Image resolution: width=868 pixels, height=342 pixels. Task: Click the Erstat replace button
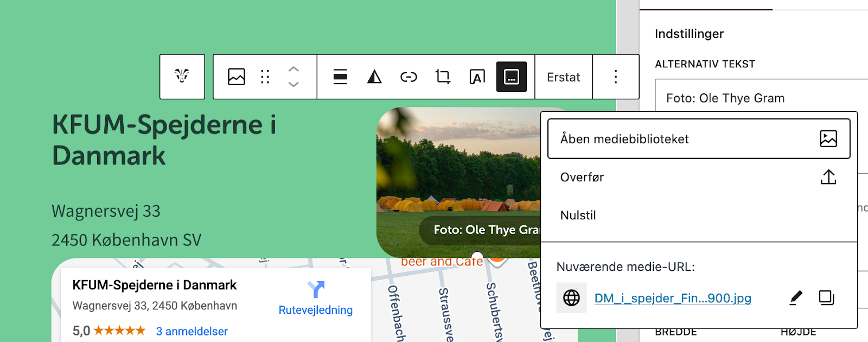(563, 77)
